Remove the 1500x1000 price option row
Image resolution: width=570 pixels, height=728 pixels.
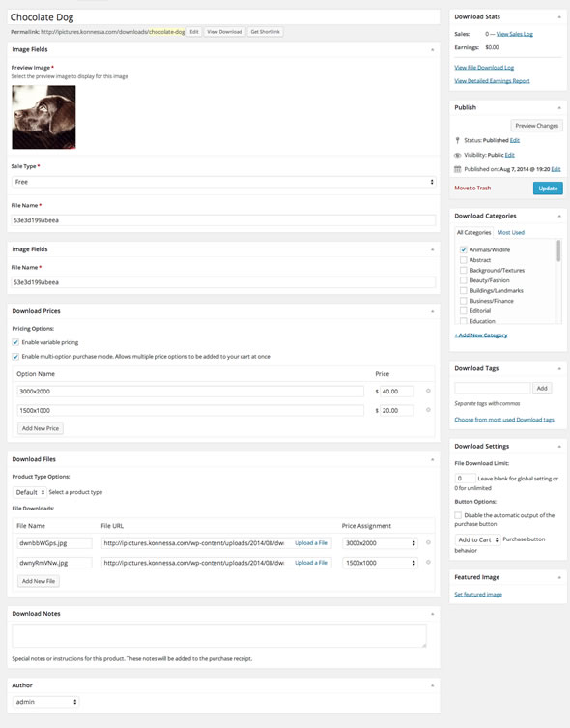point(428,410)
